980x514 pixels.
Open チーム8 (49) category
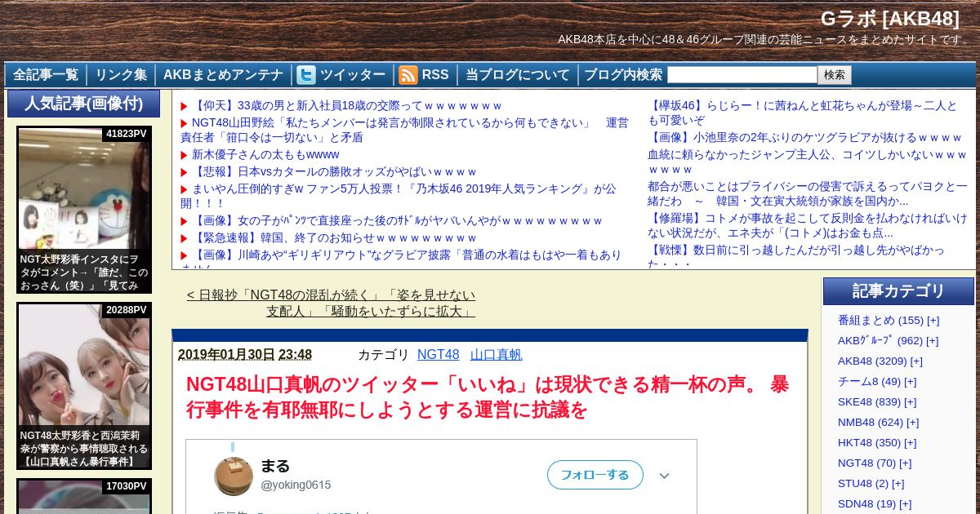coord(869,381)
